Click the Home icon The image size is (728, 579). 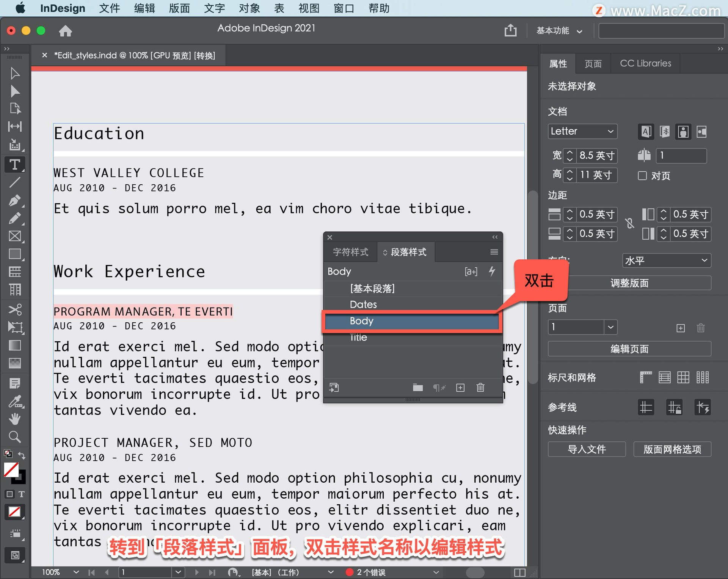click(65, 31)
